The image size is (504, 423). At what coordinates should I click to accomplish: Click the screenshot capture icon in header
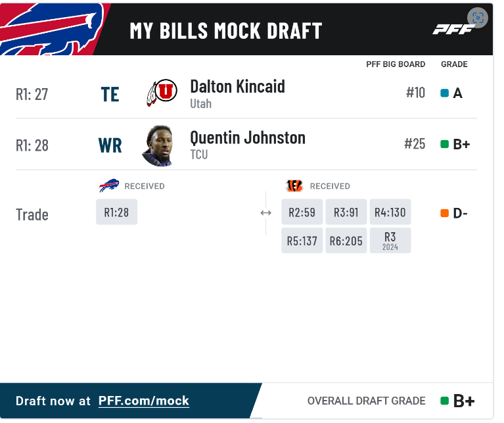coord(478,18)
